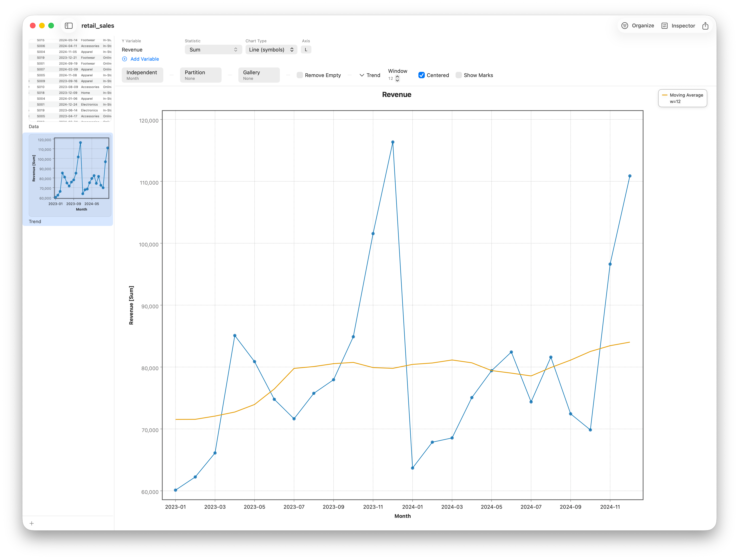Open the Independent Month selector
The image size is (739, 560).
[x=142, y=75]
